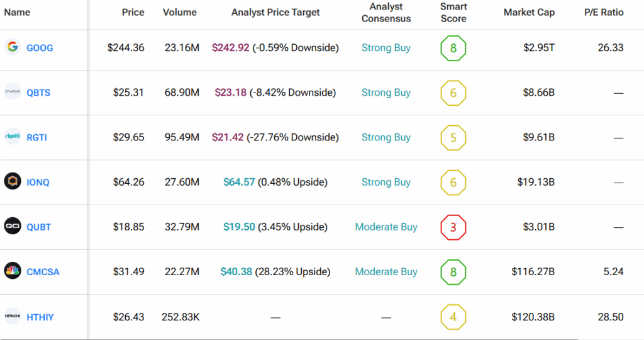Click the IonQ logo icon
This screenshot has width=644, height=340.
pos(13,182)
